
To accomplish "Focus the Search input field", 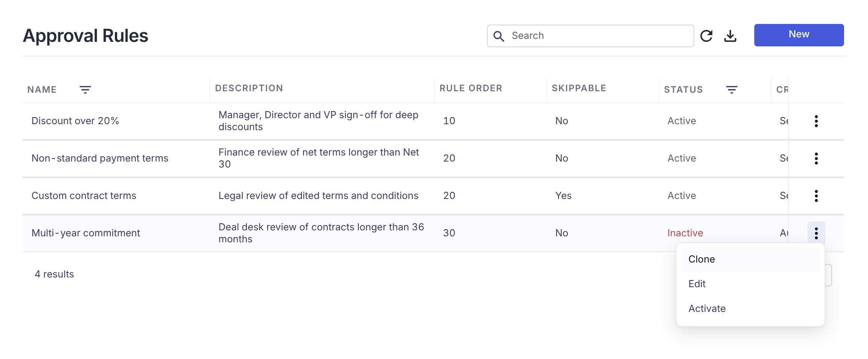I will (x=590, y=36).
